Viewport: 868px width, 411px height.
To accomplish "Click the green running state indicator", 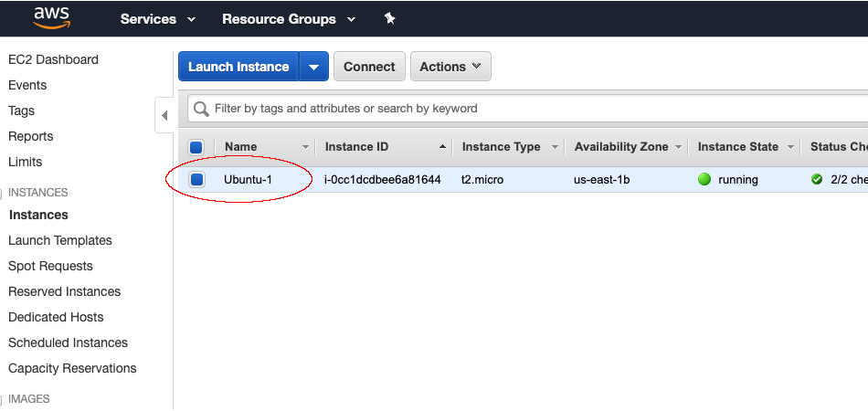I will pyautogui.click(x=704, y=180).
